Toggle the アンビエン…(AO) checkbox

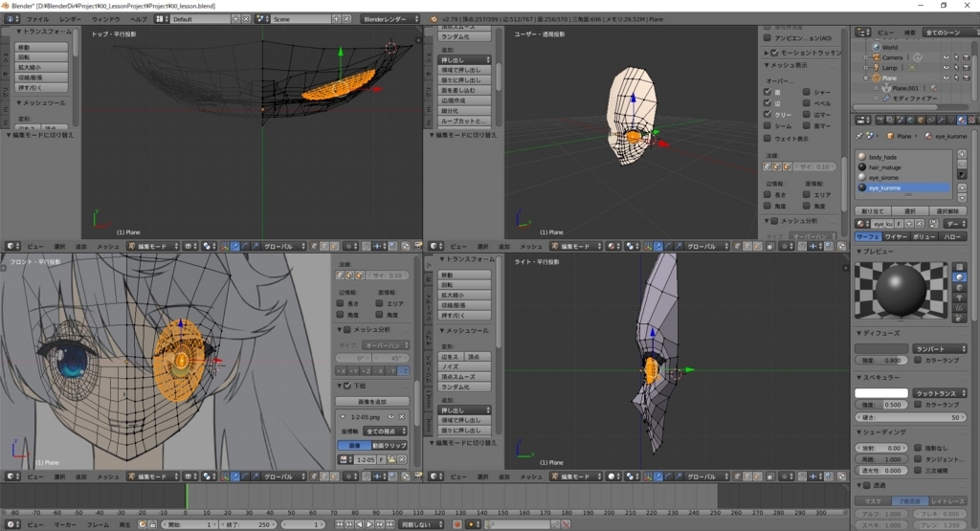coord(767,38)
